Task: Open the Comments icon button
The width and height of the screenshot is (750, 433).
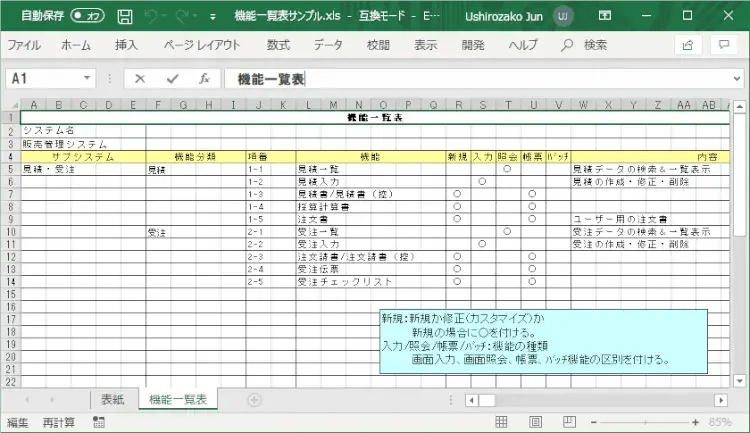Action: (722, 45)
